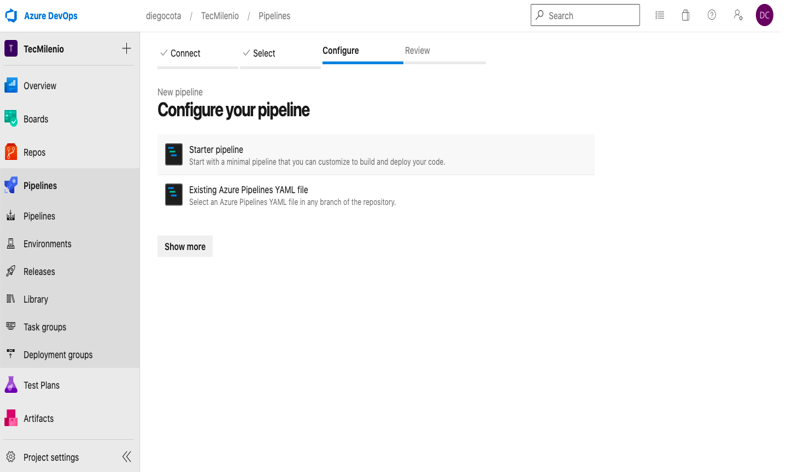Click Show more button

185,246
